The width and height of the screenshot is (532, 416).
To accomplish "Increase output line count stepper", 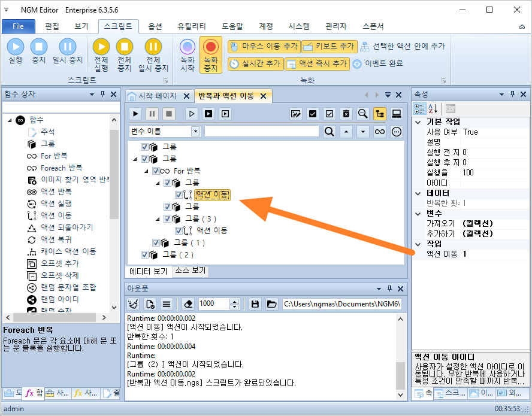I will (x=234, y=301).
